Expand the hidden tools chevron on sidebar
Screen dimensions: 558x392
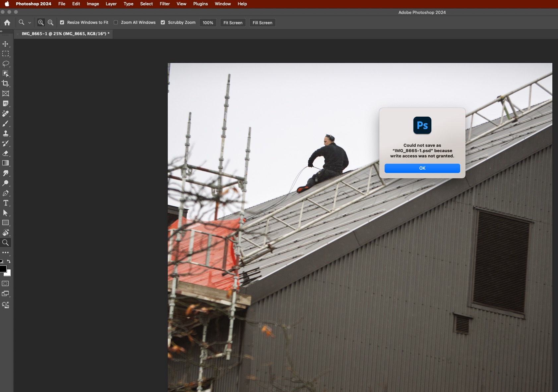click(x=2, y=31)
